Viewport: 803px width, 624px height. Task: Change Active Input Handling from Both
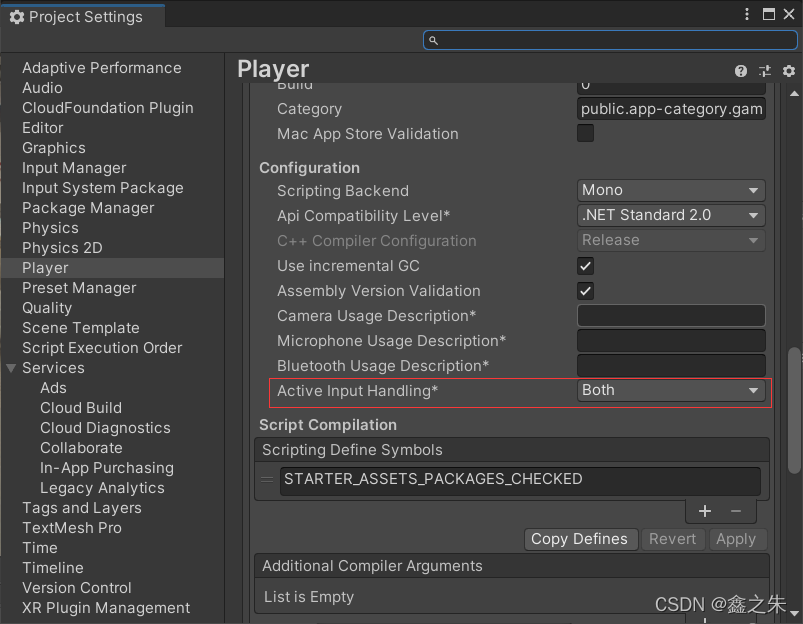(670, 390)
